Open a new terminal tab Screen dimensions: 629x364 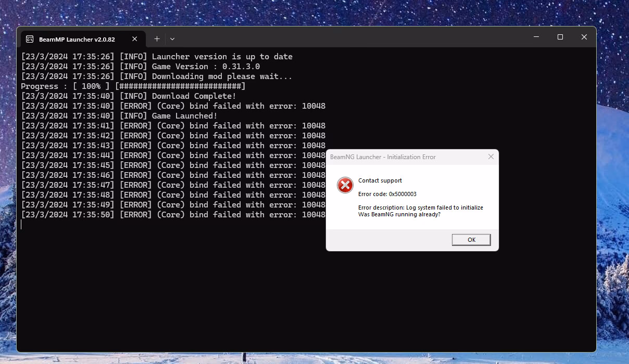[157, 38]
